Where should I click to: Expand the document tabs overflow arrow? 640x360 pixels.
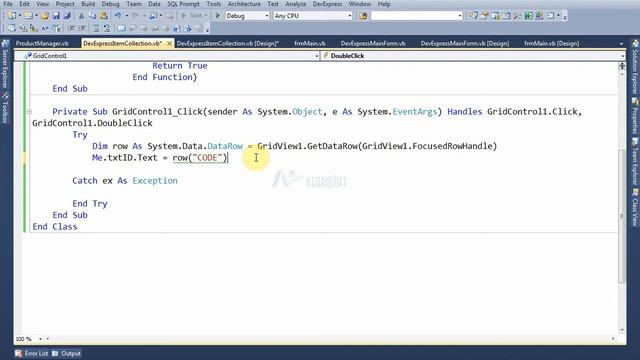point(621,43)
